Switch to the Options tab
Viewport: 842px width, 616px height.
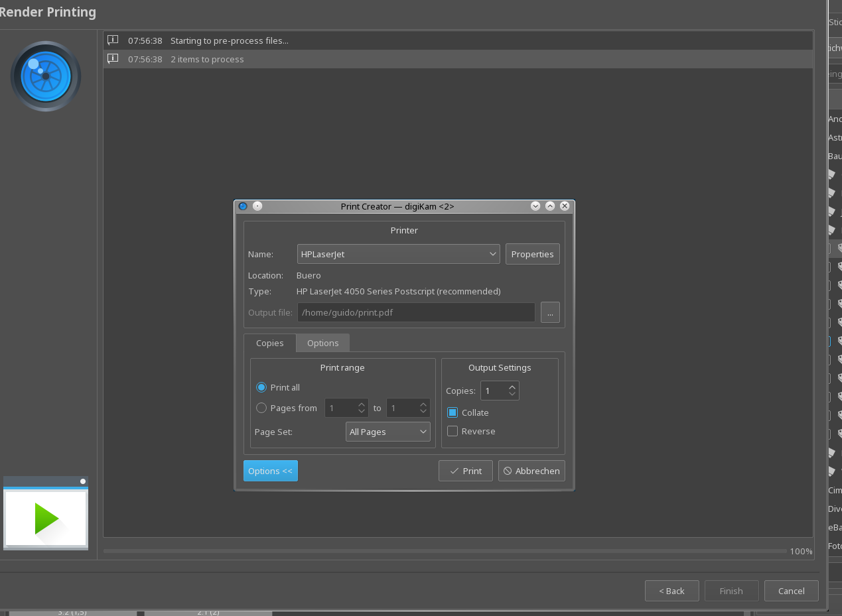pyautogui.click(x=322, y=343)
